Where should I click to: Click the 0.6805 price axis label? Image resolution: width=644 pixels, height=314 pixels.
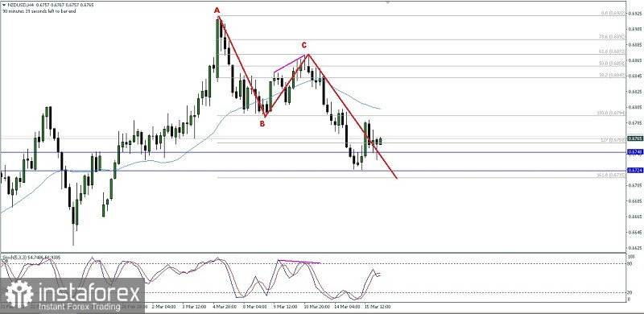point(635,107)
